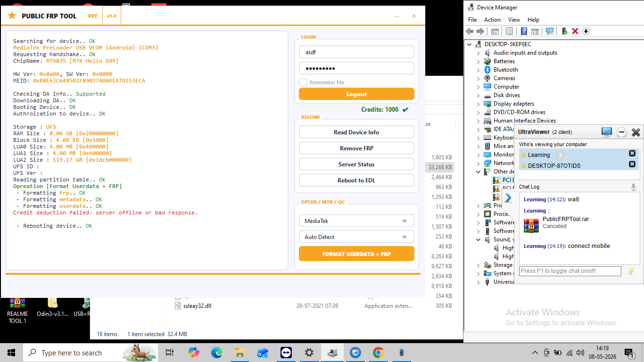Select the Computer category in Device Manager
This screenshot has height=362, width=644.
[x=506, y=87]
